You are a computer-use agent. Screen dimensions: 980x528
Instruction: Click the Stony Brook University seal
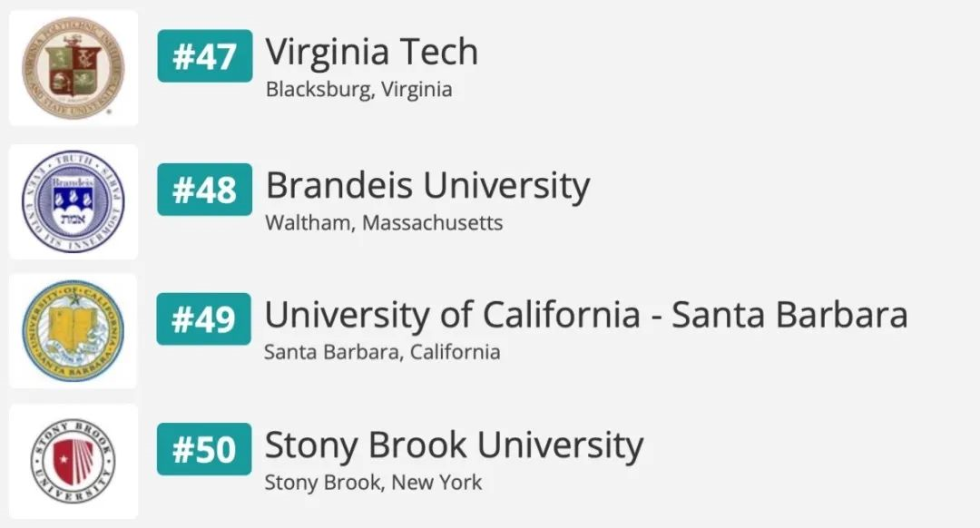tap(73, 462)
